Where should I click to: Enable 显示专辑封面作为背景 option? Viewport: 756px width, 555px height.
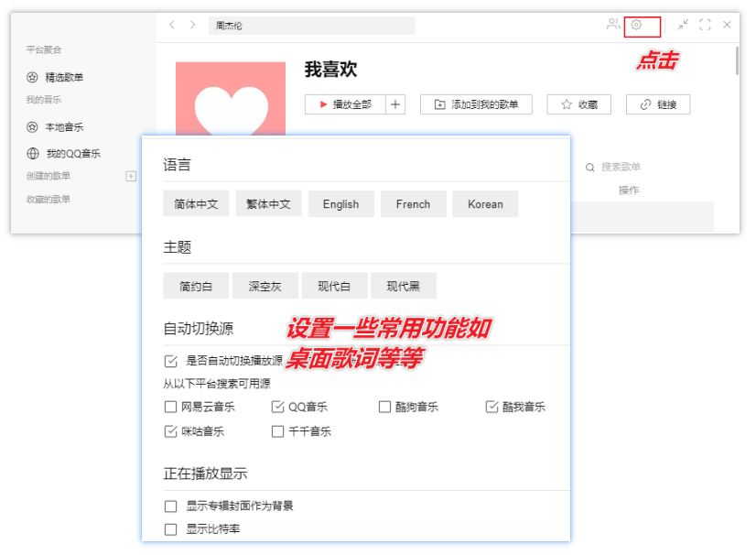pos(169,506)
